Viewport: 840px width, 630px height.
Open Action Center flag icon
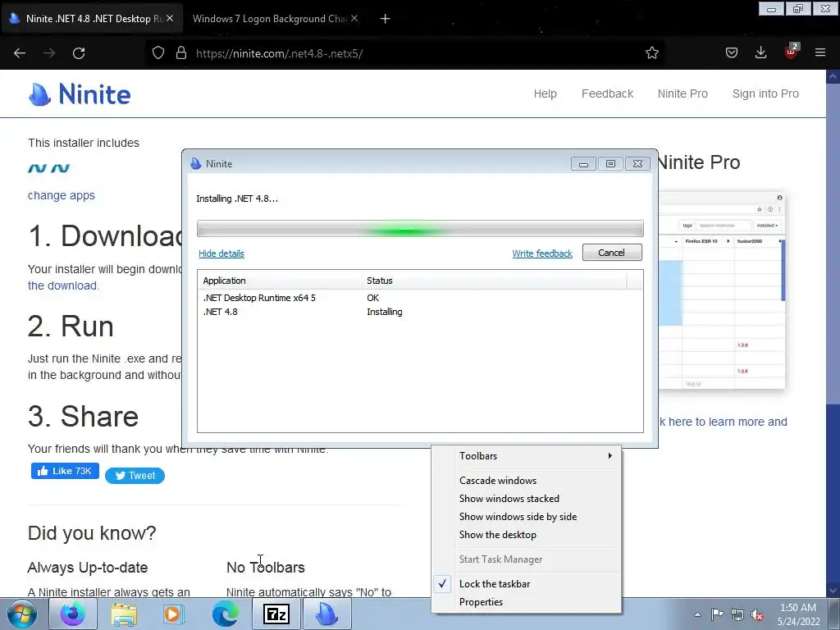point(717,614)
